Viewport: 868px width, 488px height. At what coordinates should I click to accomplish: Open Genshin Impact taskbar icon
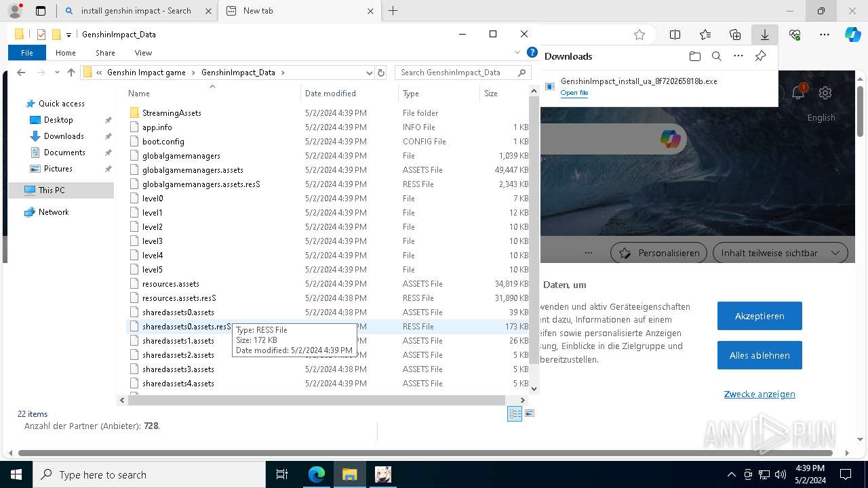(x=383, y=474)
